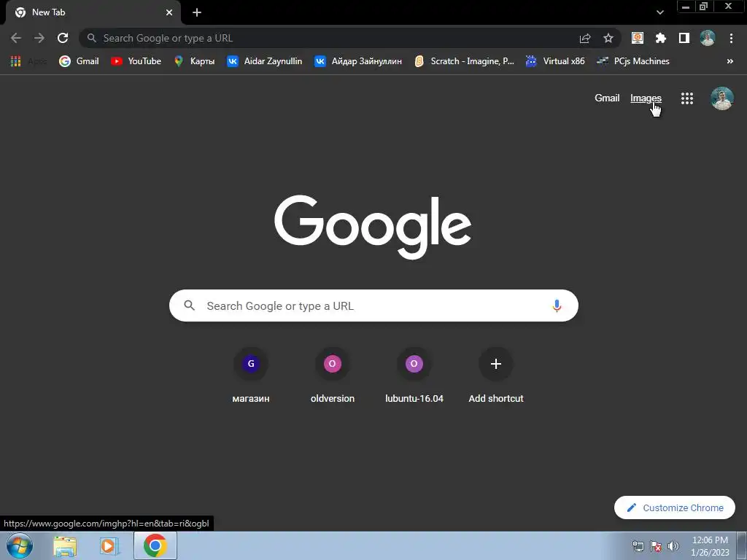
Task: Share this page using the share icon
Action: (585, 38)
